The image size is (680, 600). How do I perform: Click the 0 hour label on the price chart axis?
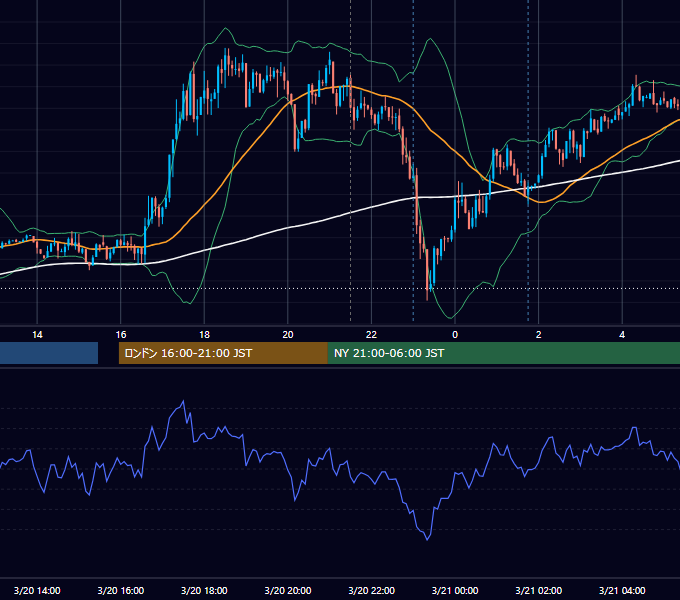click(455, 335)
